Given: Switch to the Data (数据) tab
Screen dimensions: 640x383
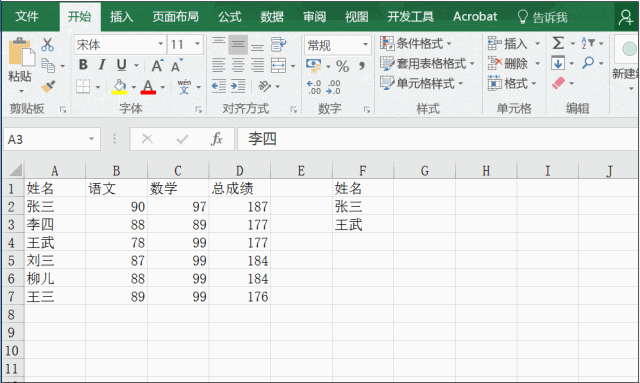Looking at the screenshot, I should [272, 16].
